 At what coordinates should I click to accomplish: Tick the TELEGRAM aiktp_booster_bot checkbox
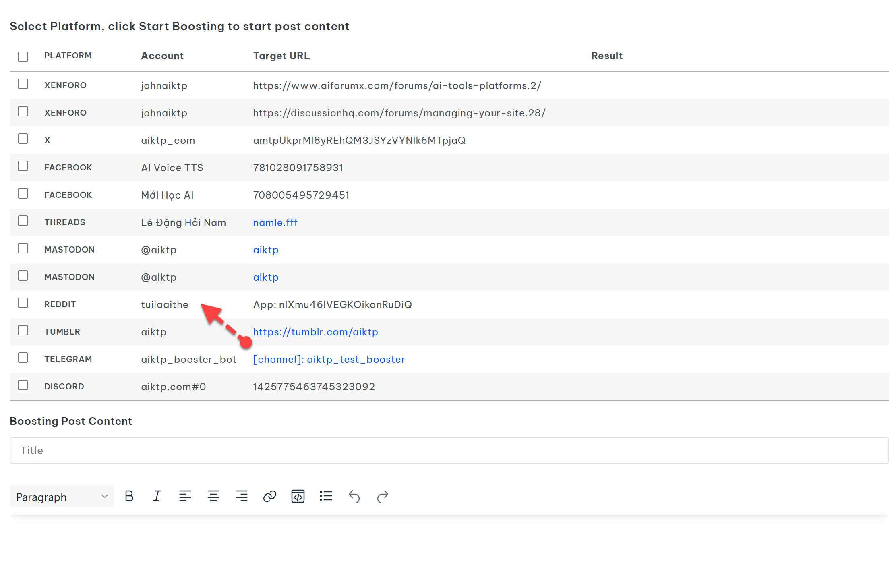tap(23, 358)
